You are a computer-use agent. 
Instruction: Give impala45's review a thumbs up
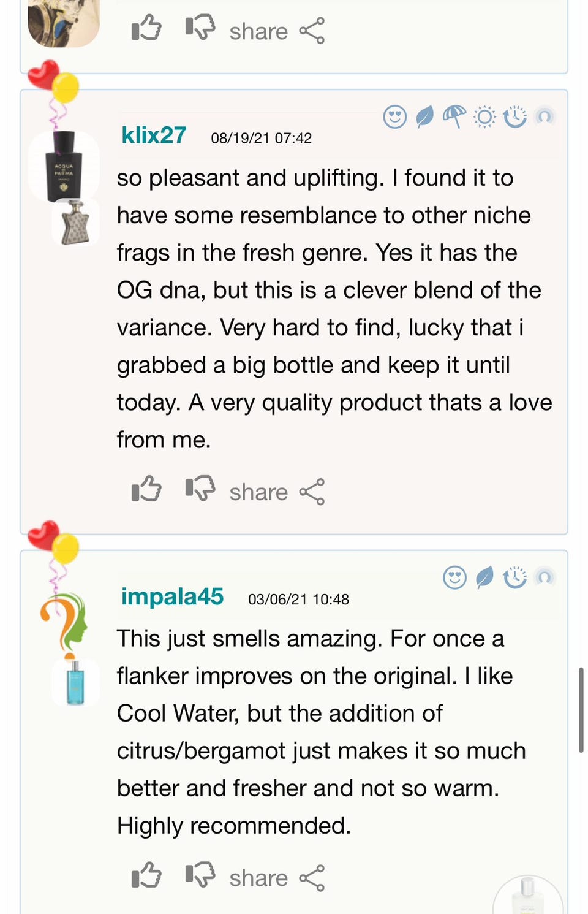tap(146, 875)
